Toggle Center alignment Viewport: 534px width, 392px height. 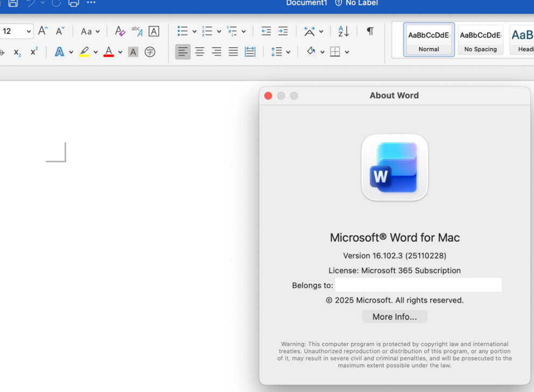[200, 52]
